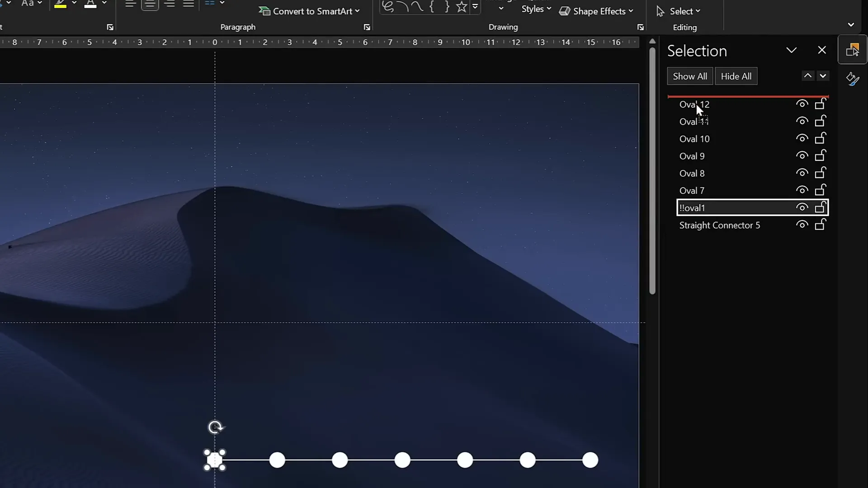
Task: Open the Arrange dropdown arrow
Action: click(501, 8)
